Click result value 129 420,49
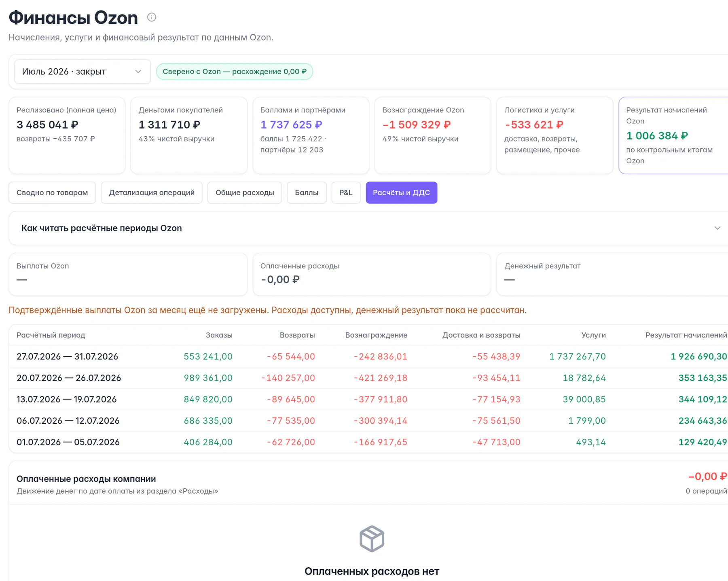Screen dimensions: 728x581 [x=703, y=442]
